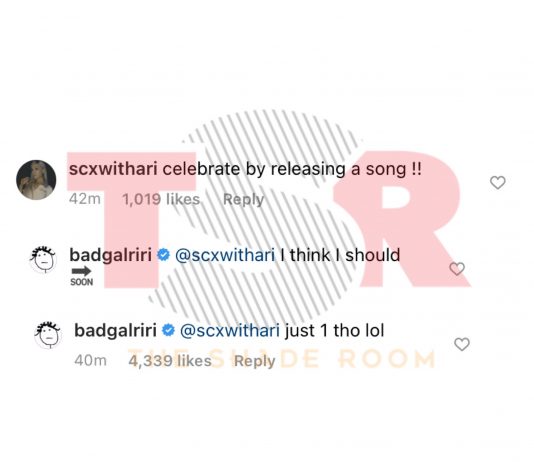
Task: Reply to the 'just 1 tho lol' comment
Action: (255, 361)
